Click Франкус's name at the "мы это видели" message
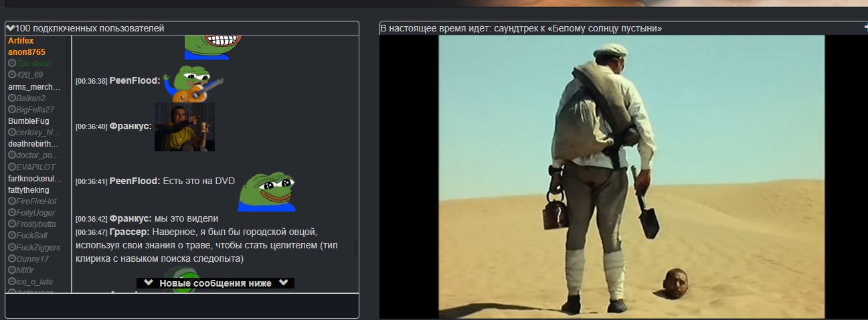The width and height of the screenshot is (868, 320). point(131,218)
